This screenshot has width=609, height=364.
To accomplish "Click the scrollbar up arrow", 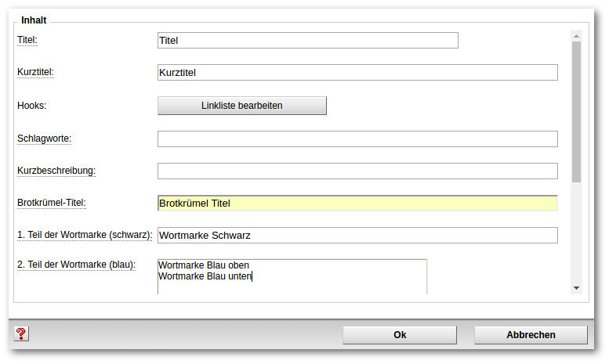I will (576, 36).
